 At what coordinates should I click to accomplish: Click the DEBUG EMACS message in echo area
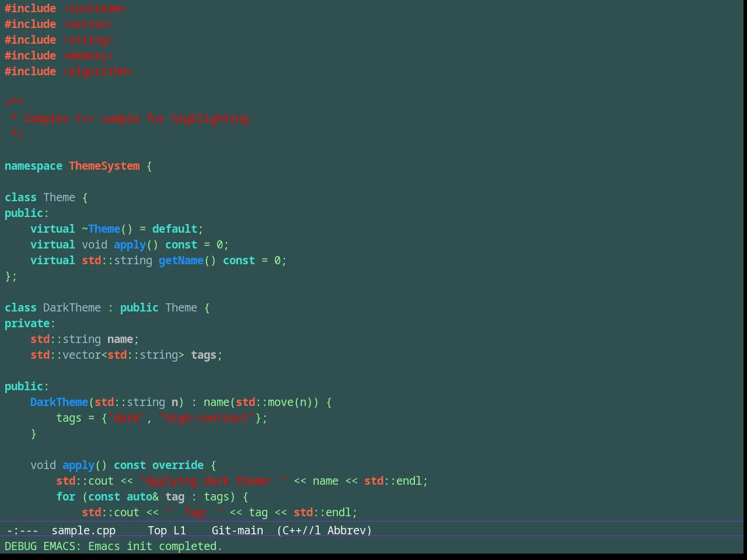click(113, 546)
